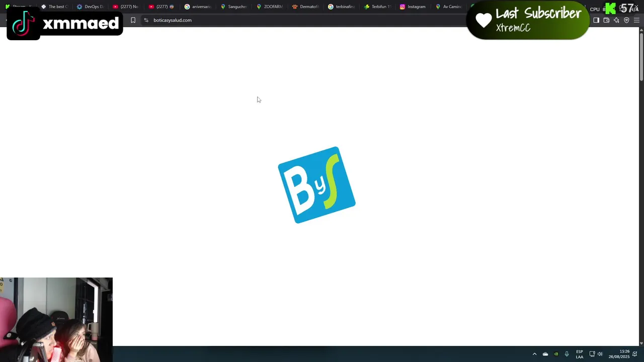Open the ESP LAA language switcher
This screenshot has height=362, width=644.
pyautogui.click(x=580, y=354)
